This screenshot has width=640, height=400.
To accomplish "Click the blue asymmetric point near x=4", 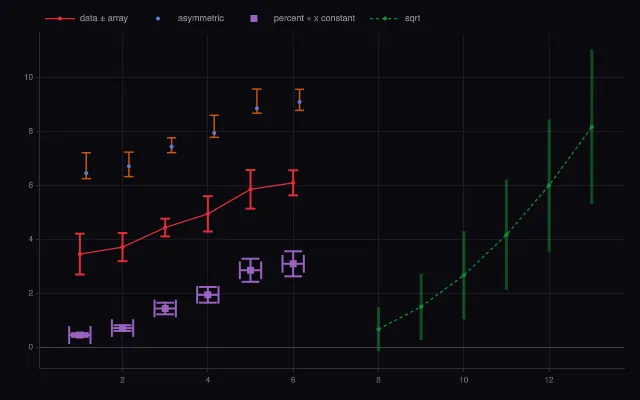I will click(x=214, y=133).
